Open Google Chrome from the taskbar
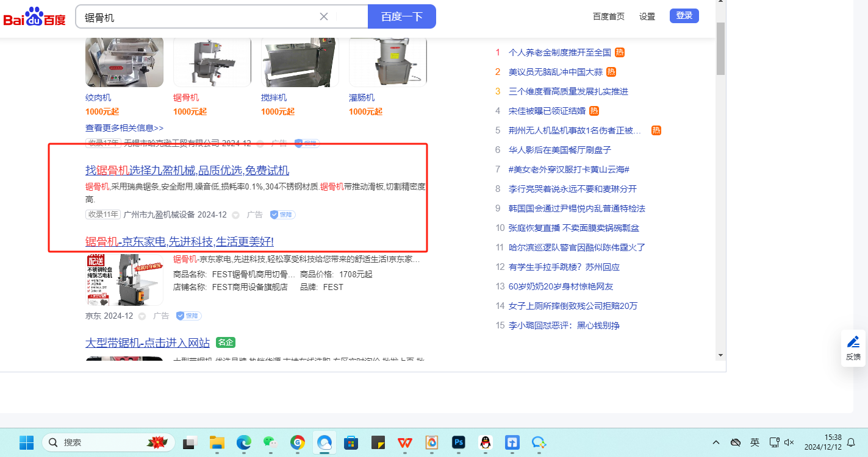Viewport: 868px width, 457px height. [x=298, y=442]
